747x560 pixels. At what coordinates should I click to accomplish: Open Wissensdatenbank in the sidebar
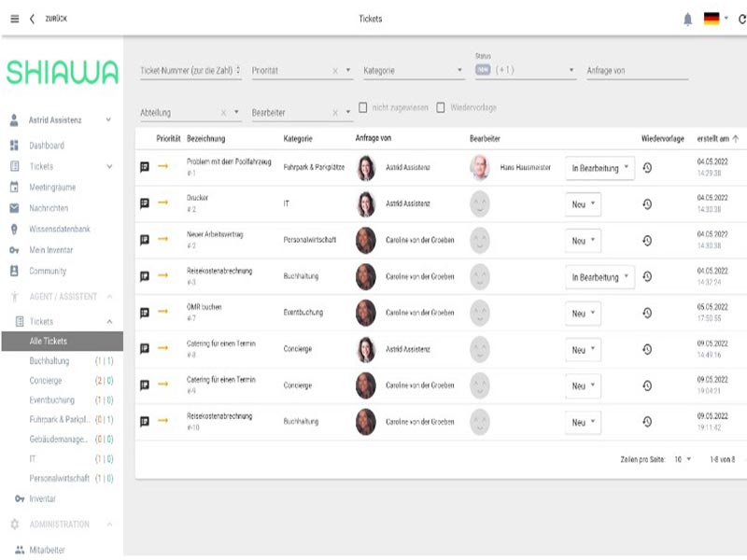click(x=60, y=229)
